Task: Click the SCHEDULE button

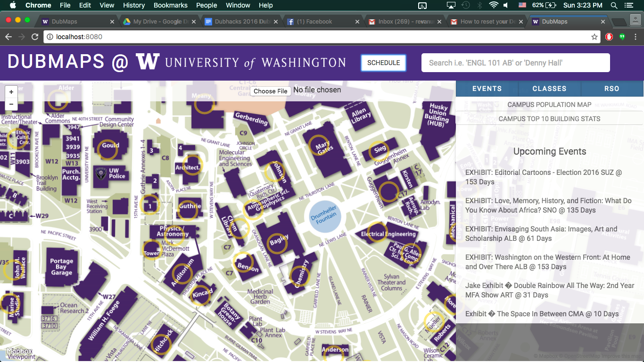Action: click(384, 63)
